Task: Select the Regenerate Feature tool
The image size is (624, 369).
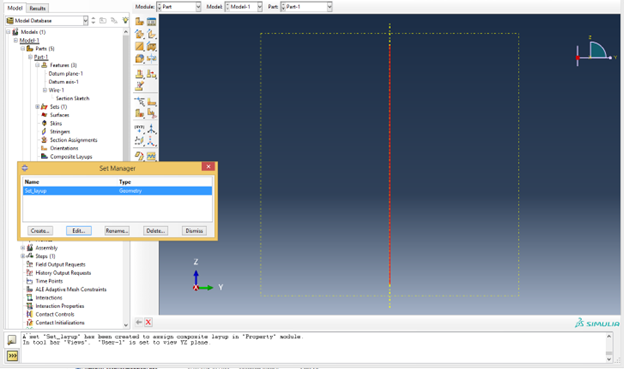Action: click(152, 74)
